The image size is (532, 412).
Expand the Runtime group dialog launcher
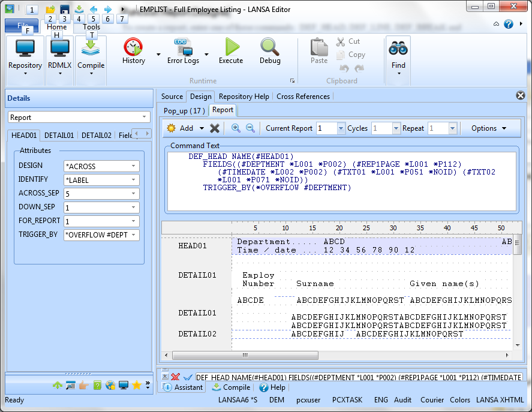click(x=292, y=81)
